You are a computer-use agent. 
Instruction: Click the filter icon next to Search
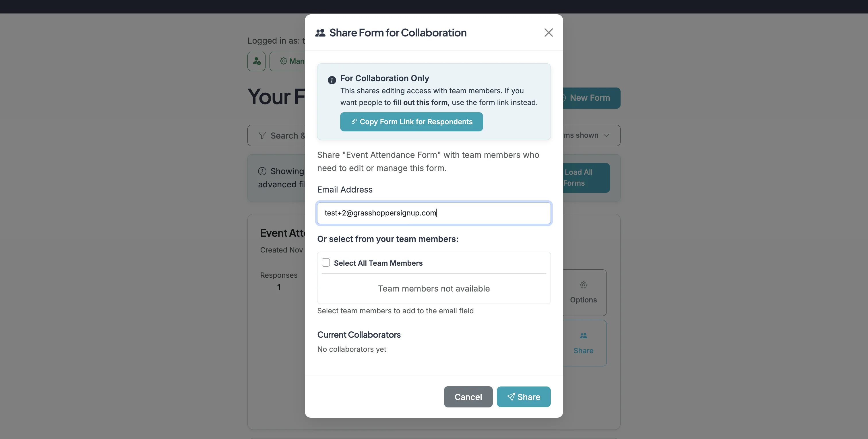click(262, 135)
